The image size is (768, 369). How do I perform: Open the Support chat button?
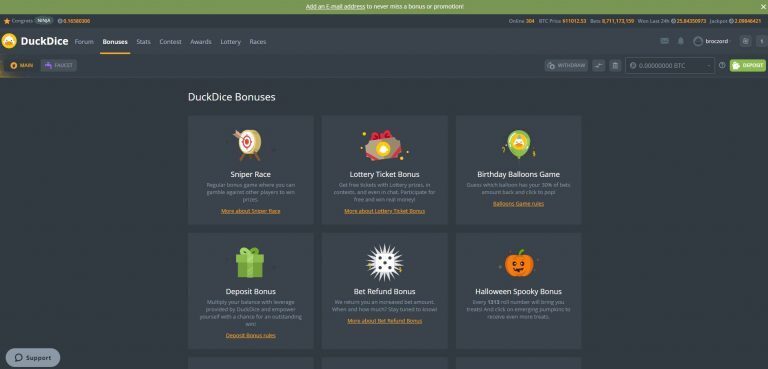[x=33, y=358]
